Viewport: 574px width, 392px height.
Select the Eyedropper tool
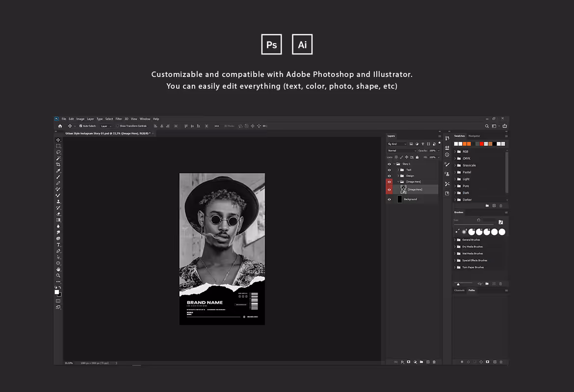coord(58,171)
